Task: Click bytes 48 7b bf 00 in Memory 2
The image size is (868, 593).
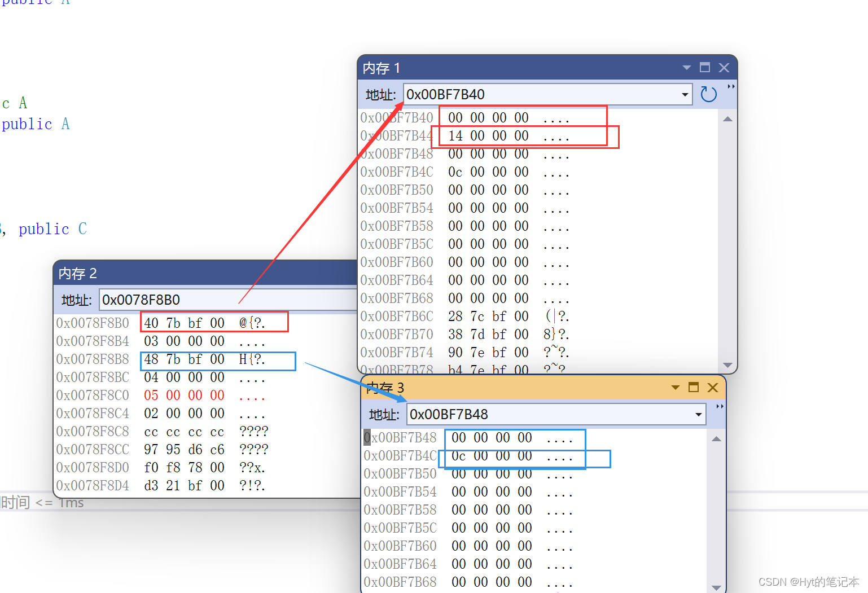Action: click(184, 359)
